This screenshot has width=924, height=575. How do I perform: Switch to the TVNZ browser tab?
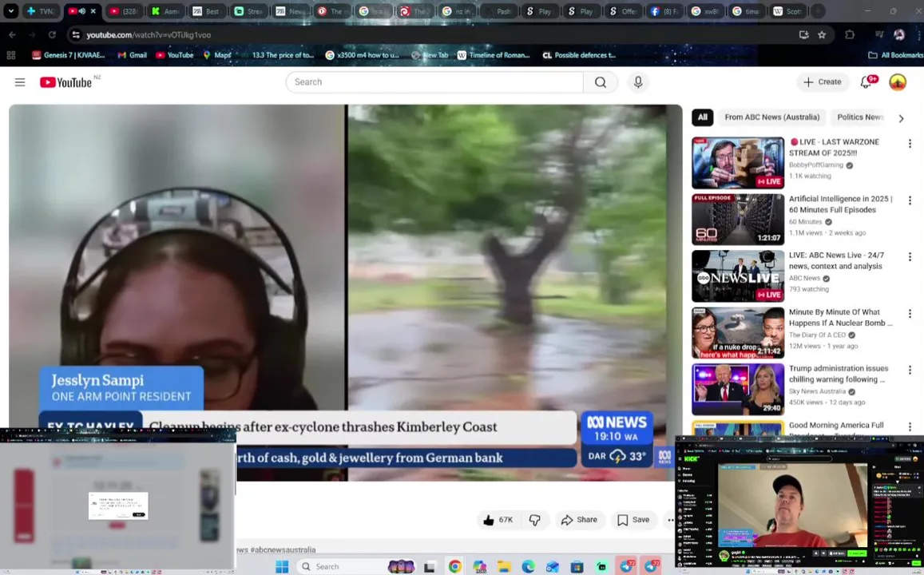click(x=40, y=11)
